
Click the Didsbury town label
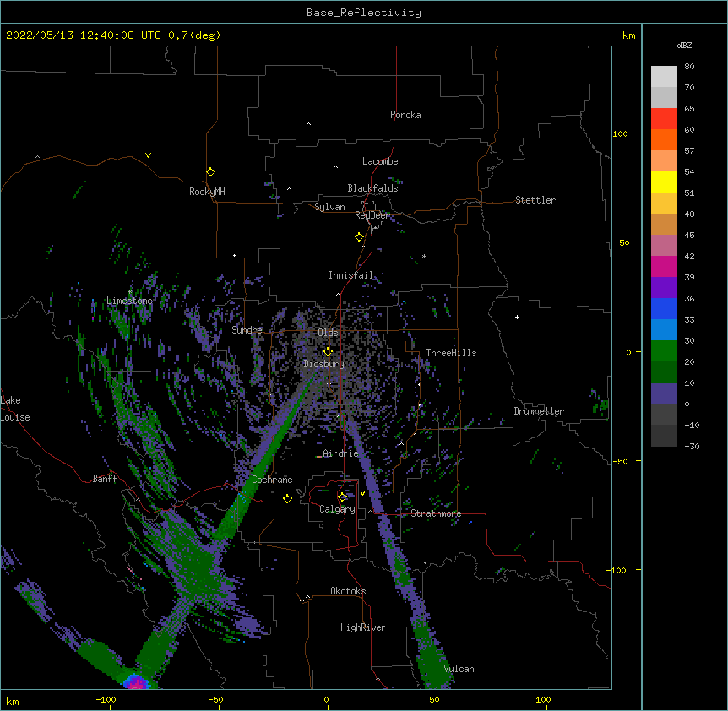point(323,364)
